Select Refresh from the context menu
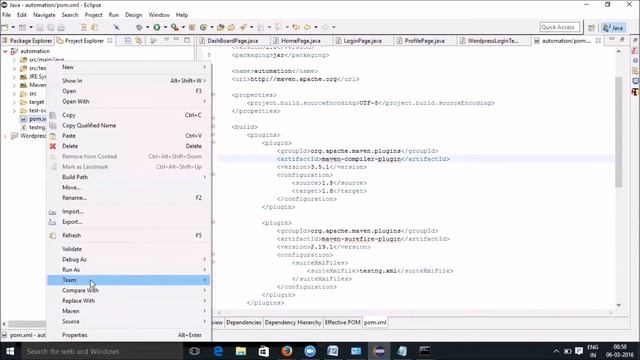The height and width of the screenshot is (360, 640). [x=129, y=236]
